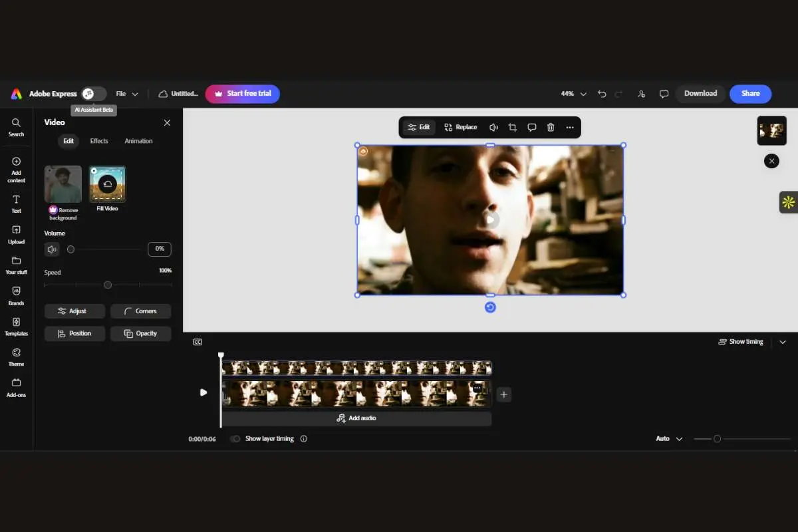Crop the selected video clip
Image resolution: width=798 pixels, height=532 pixels.
[512, 127]
